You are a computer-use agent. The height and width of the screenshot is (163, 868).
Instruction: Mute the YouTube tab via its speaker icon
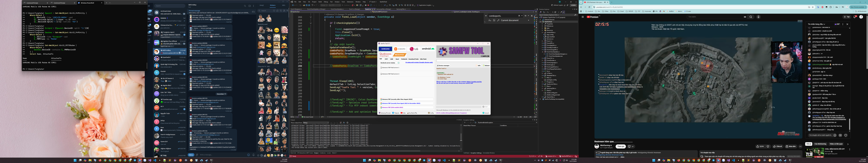pos(605,2)
